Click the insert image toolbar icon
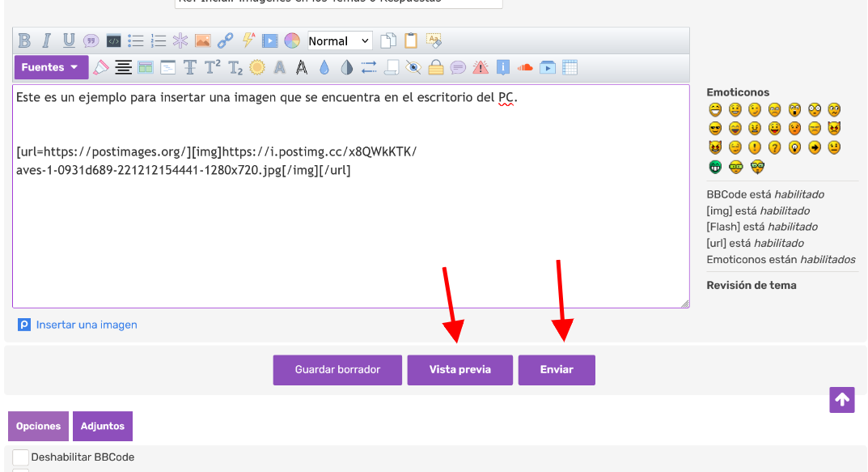Viewport: 868px width, 472px height. (x=202, y=40)
